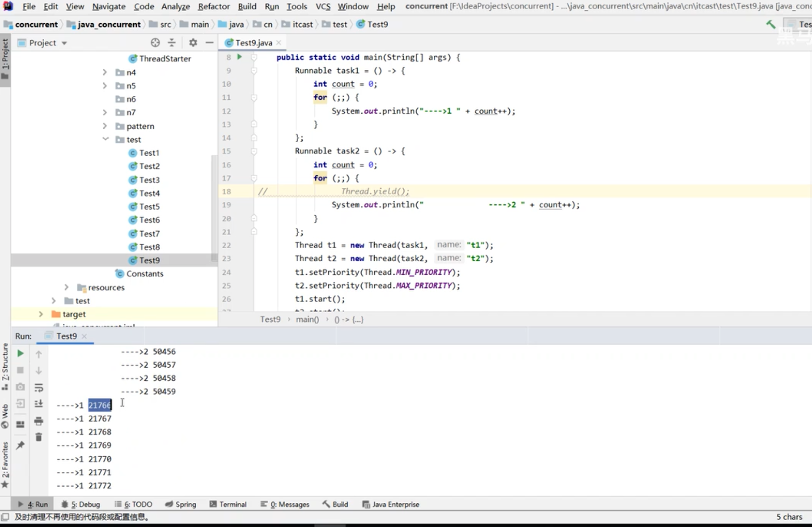Click console output line ---->1 21770

84,459
